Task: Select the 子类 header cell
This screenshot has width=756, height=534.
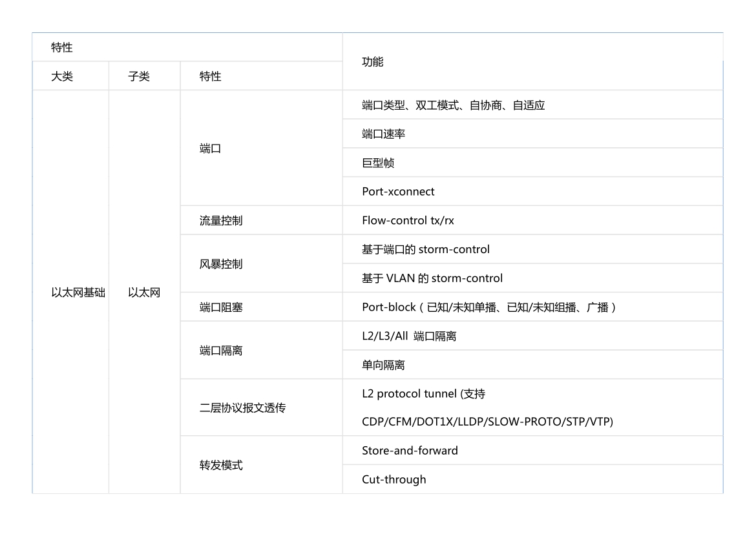Action: click(x=145, y=76)
